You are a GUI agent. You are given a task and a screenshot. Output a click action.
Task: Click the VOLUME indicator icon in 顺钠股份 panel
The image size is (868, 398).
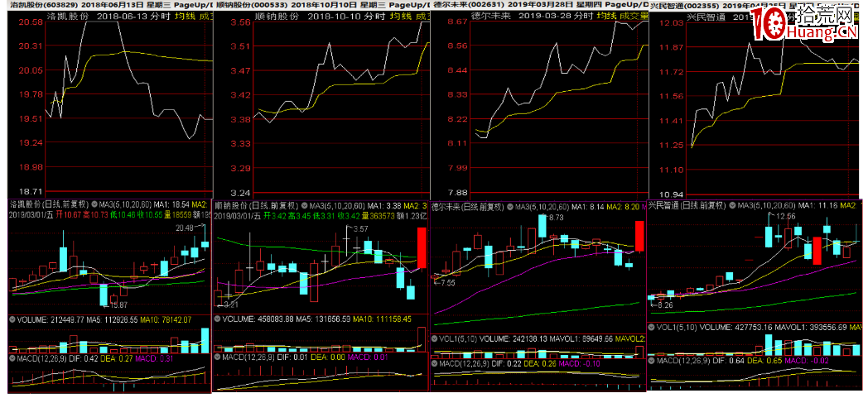point(218,319)
